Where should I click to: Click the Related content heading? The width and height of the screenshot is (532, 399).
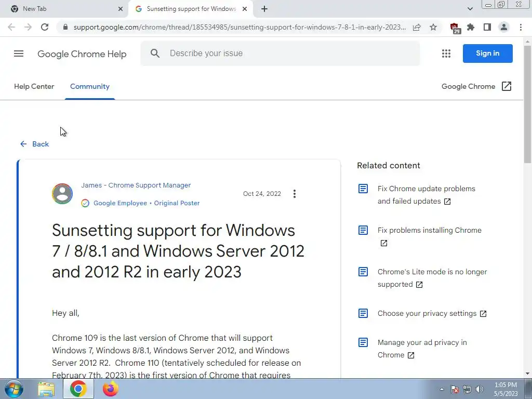point(389,165)
